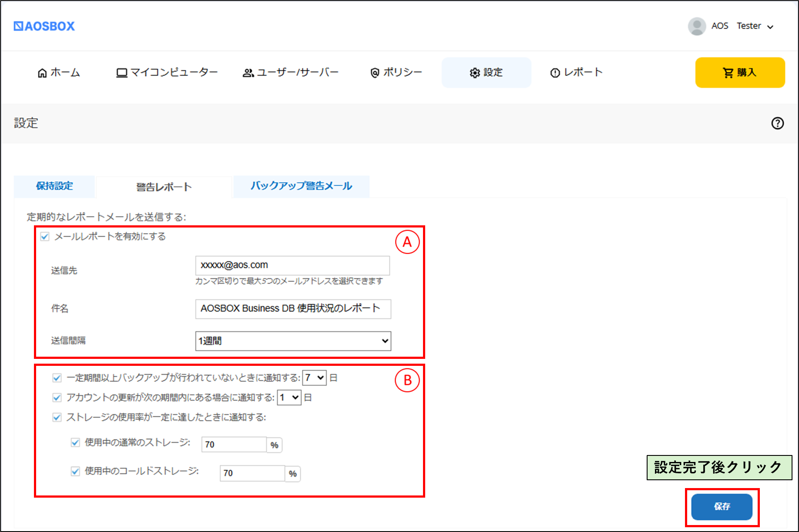Viewport: 799px width, 532px height.
Task: Open the マイコンピューター menu item
Action: tap(167, 73)
